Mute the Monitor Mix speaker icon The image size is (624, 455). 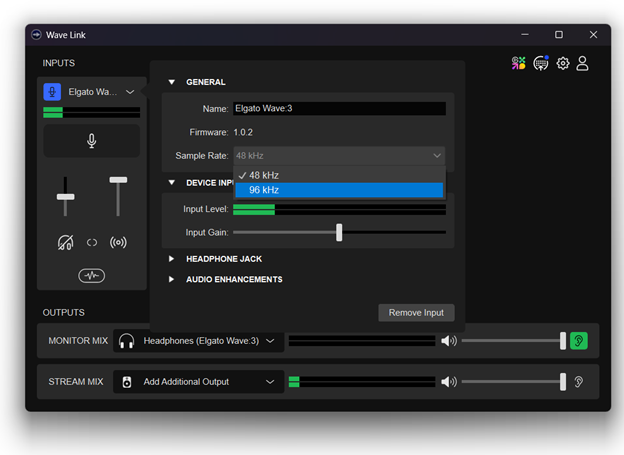pos(449,341)
